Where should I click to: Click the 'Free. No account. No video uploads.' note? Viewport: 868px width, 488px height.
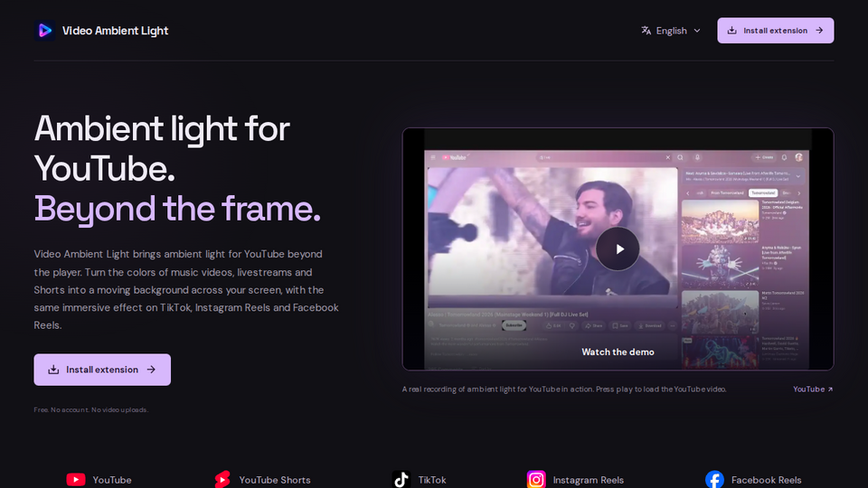pos(91,410)
